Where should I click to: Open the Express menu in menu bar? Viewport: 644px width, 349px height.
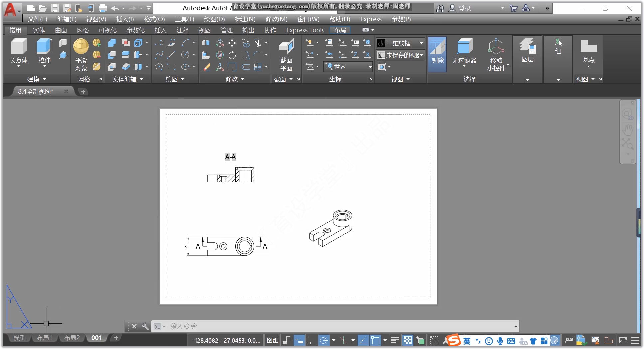(371, 19)
